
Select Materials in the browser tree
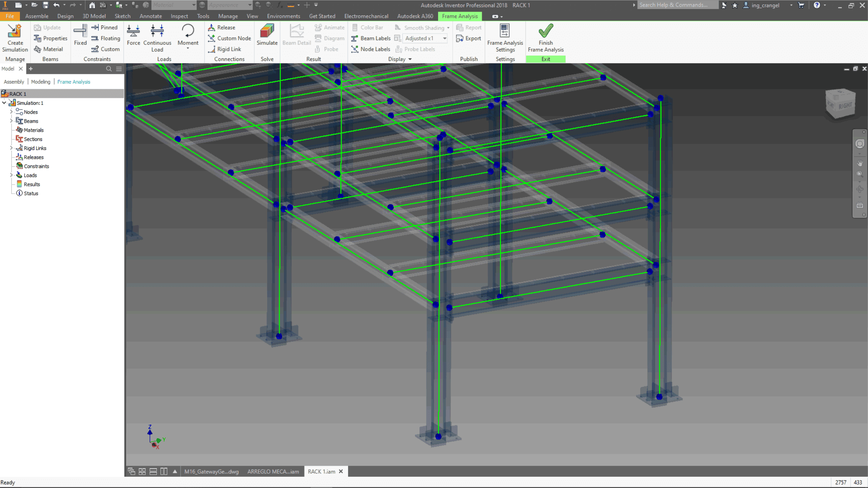pos(33,130)
